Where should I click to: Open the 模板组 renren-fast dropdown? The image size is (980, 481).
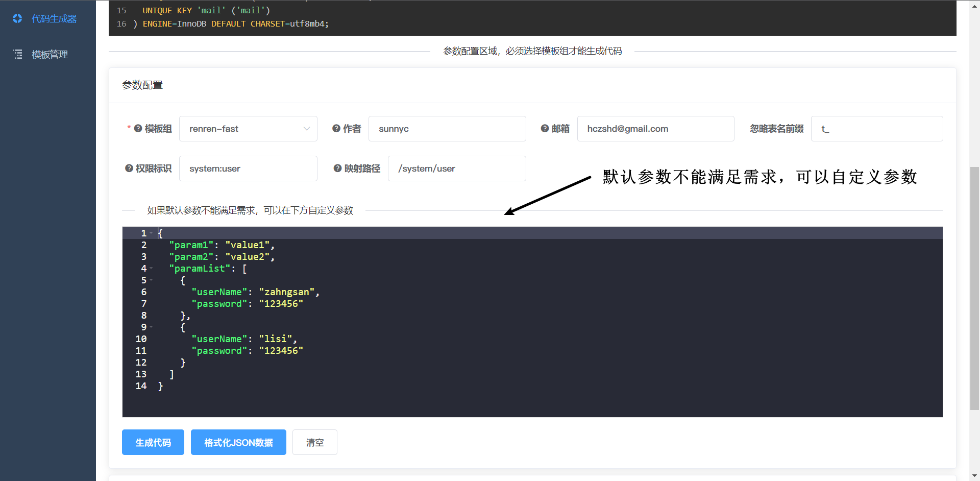(x=248, y=129)
